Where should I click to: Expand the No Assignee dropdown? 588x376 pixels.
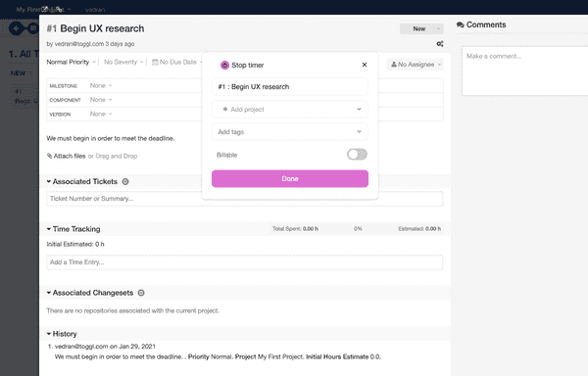click(x=415, y=65)
